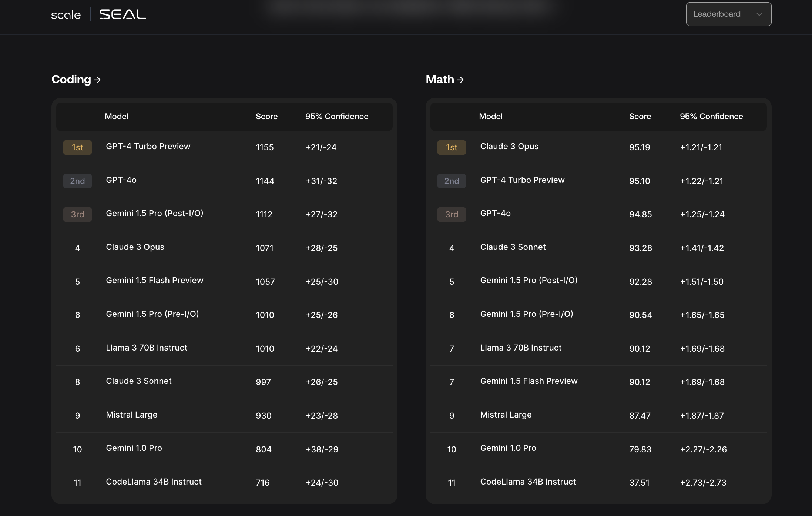Click the 3rd badge in Math table
This screenshot has width=812, height=516.
tap(452, 214)
